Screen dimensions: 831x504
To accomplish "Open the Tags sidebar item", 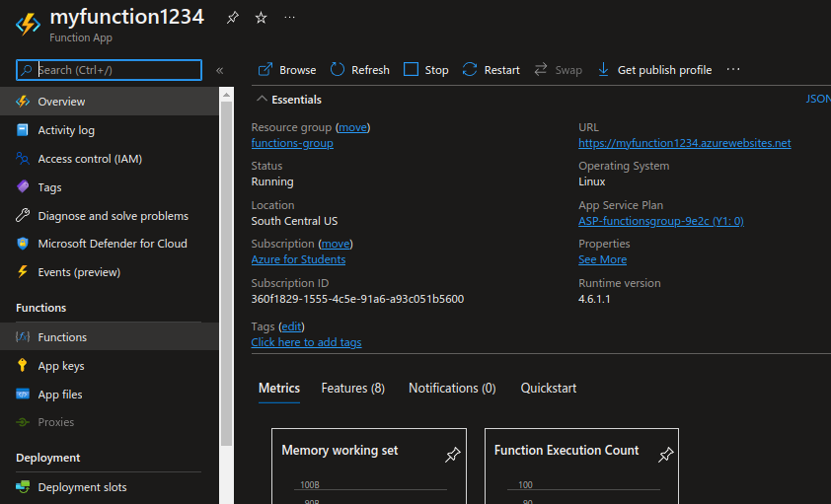I will (110, 187).
